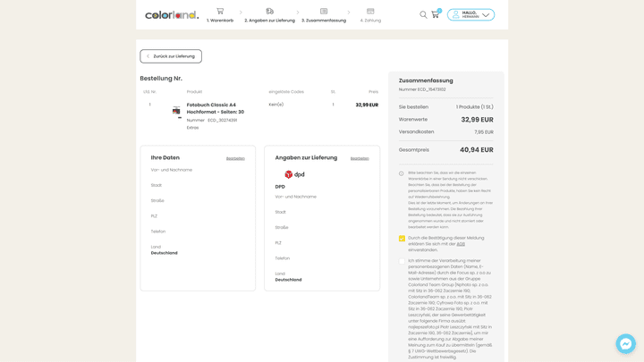This screenshot has height=362, width=644.
Task: Click the Warenkorb step cart icon
Action: coord(220,11)
